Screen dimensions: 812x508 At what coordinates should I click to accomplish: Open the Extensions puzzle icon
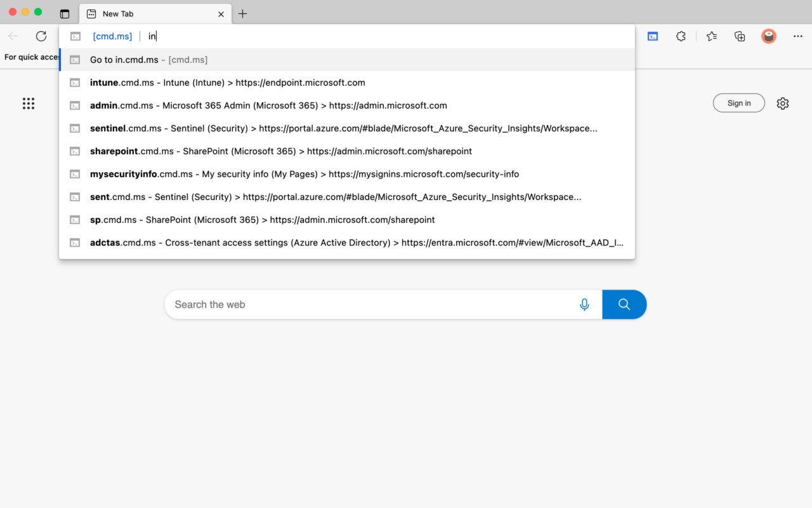point(681,36)
